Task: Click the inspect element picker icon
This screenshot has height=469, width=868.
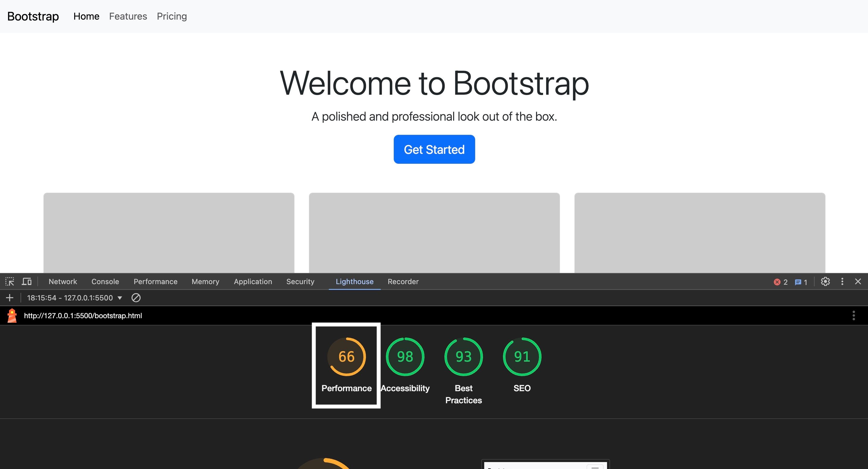Action: (x=10, y=281)
